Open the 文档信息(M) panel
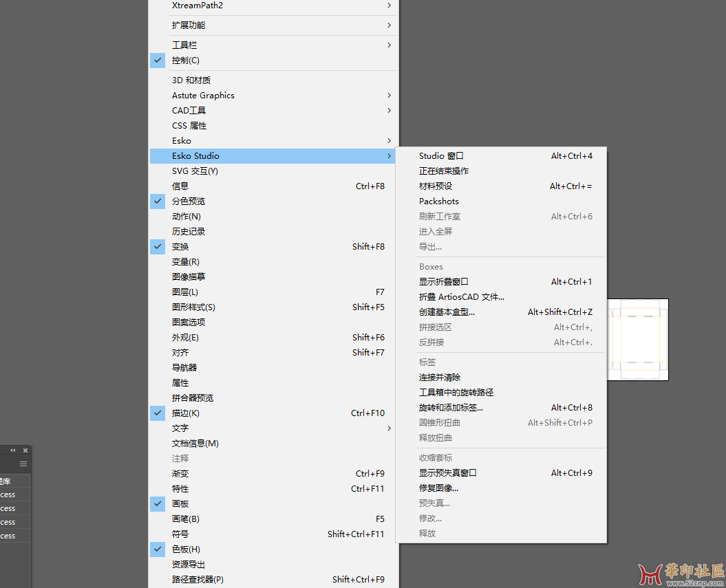Image resolution: width=726 pixels, height=588 pixels. tap(273, 443)
